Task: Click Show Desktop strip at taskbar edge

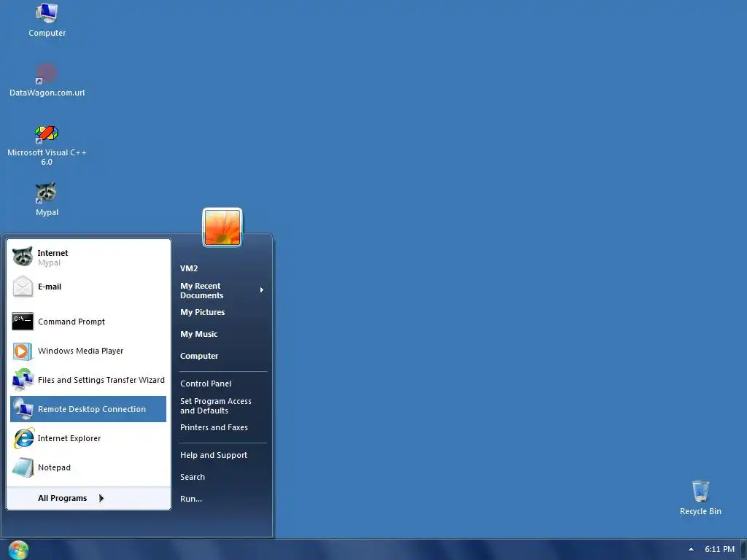Action: (743, 550)
